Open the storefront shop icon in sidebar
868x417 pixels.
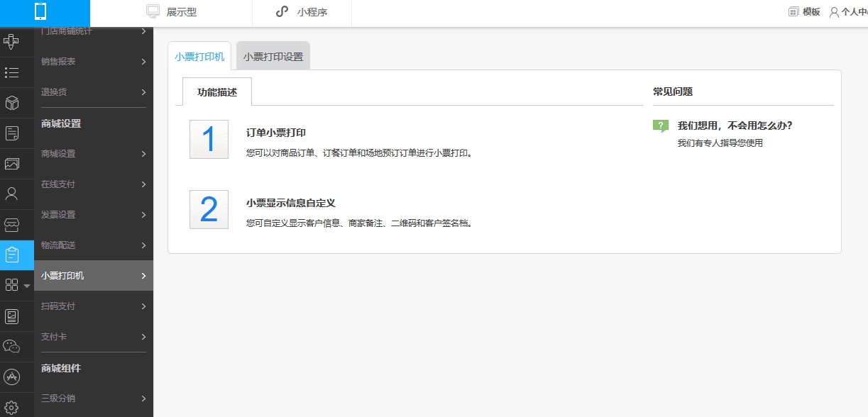click(x=11, y=225)
